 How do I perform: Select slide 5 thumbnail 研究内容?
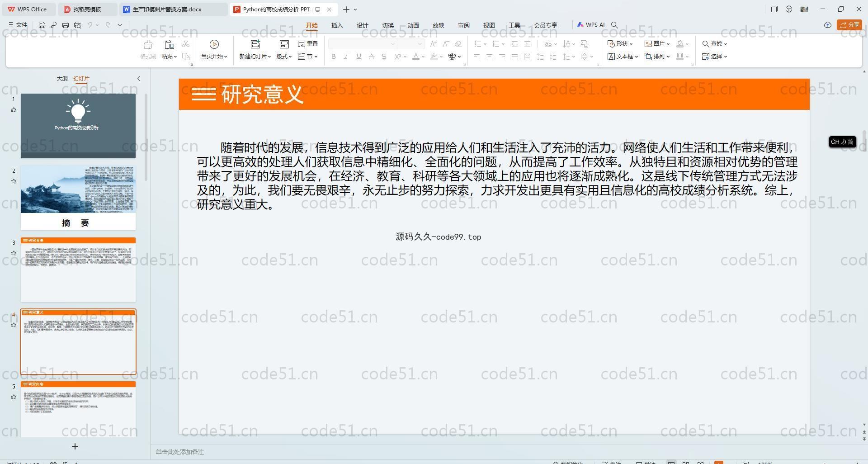(78, 409)
